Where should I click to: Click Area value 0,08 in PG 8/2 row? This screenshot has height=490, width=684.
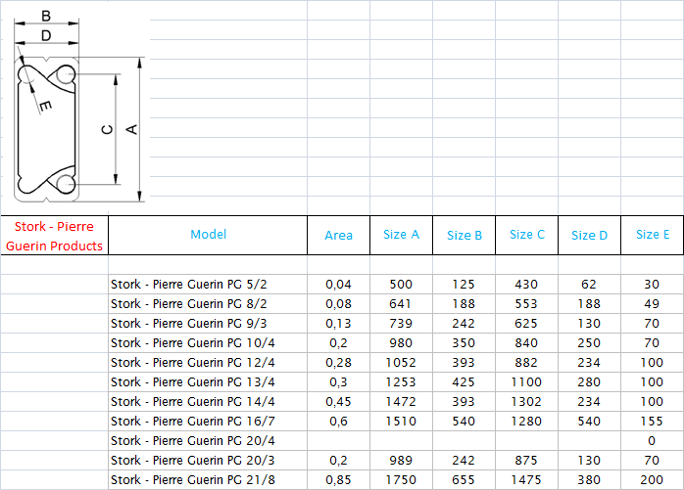click(x=339, y=304)
